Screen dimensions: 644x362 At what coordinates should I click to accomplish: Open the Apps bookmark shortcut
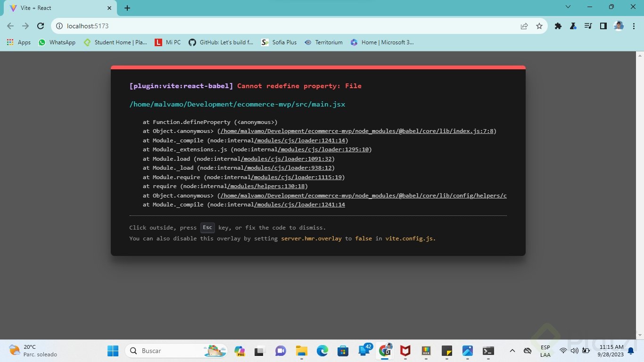[19, 42]
